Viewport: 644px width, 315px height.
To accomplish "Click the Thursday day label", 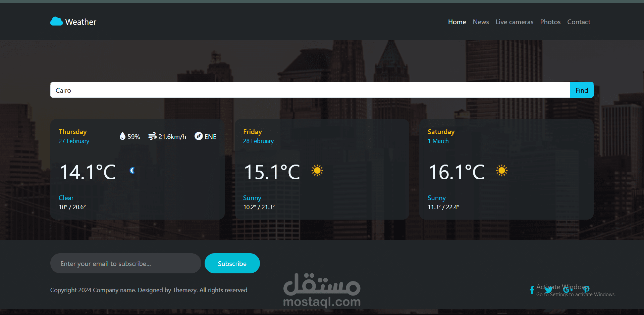I will [x=73, y=132].
